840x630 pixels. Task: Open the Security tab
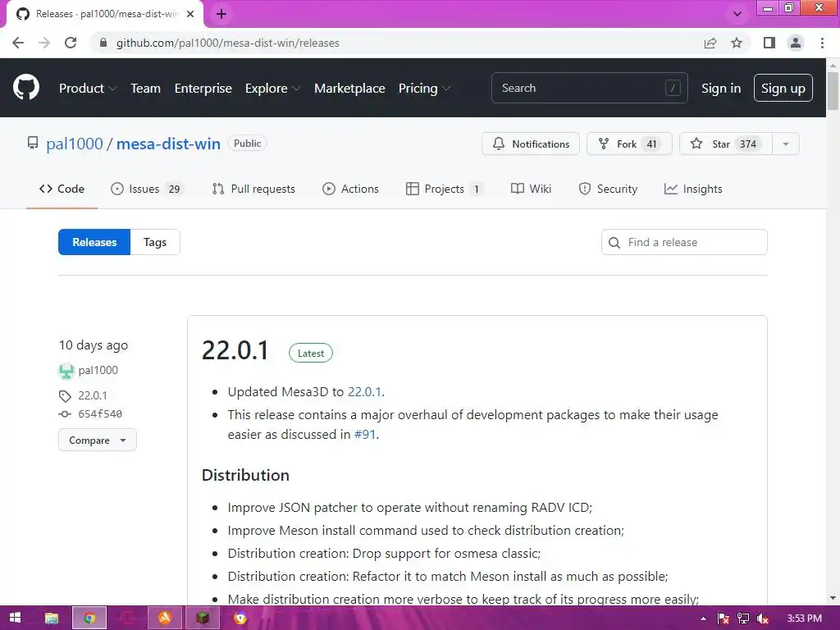coord(608,189)
